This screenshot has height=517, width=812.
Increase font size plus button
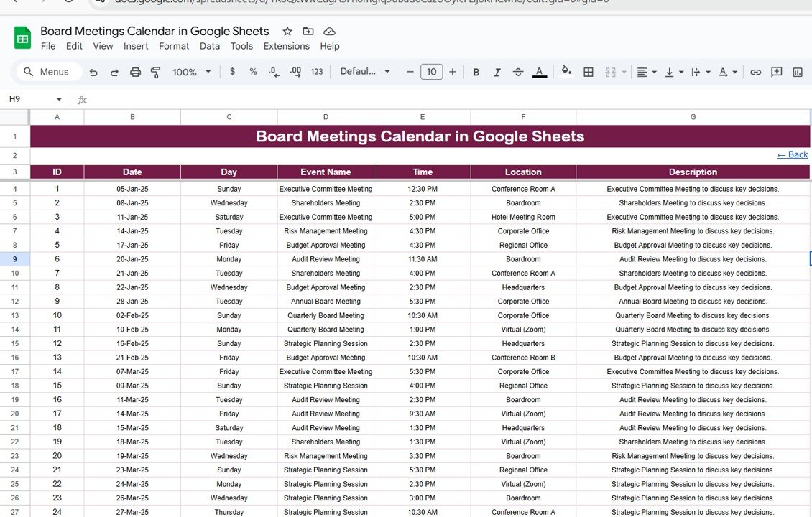[453, 71]
